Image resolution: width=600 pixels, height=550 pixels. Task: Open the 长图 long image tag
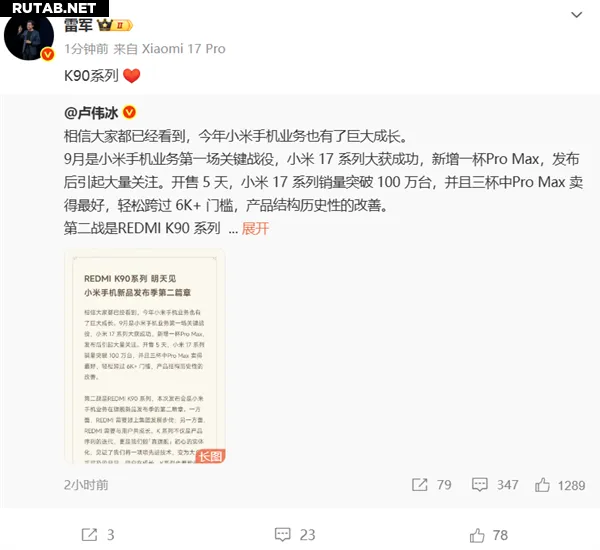click(210, 456)
